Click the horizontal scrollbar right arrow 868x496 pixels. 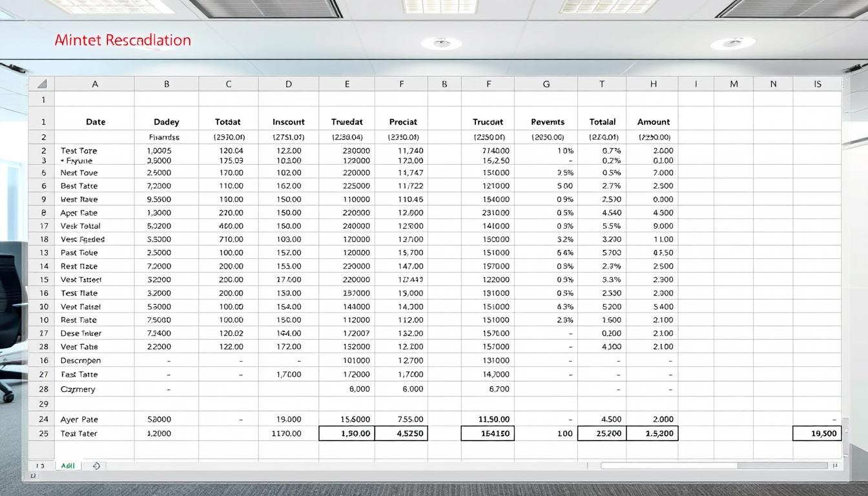[836, 465]
